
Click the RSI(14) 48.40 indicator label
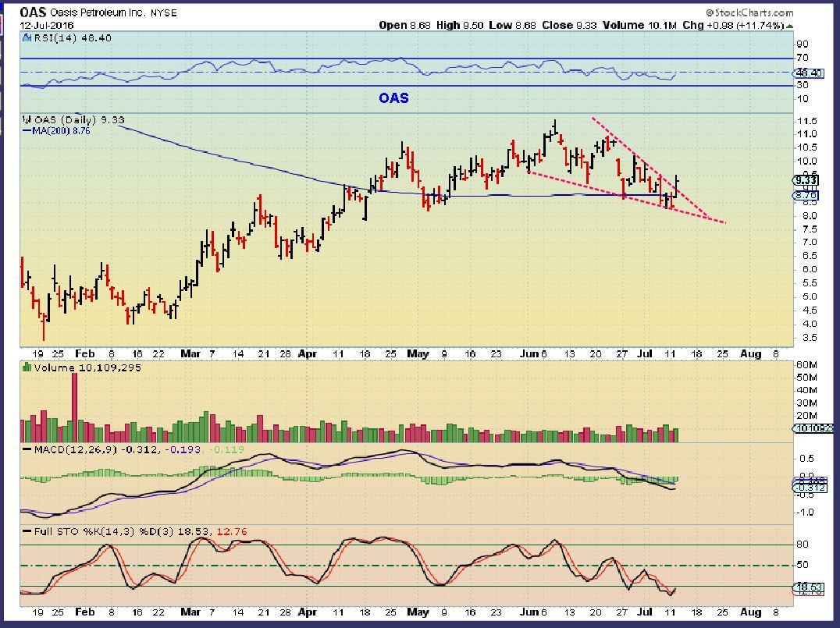[x=73, y=38]
